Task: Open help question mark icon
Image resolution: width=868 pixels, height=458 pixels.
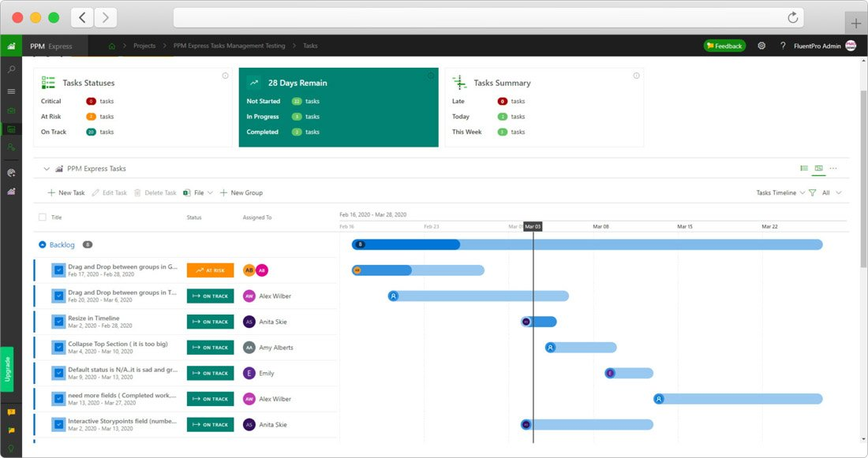Action: pos(783,46)
